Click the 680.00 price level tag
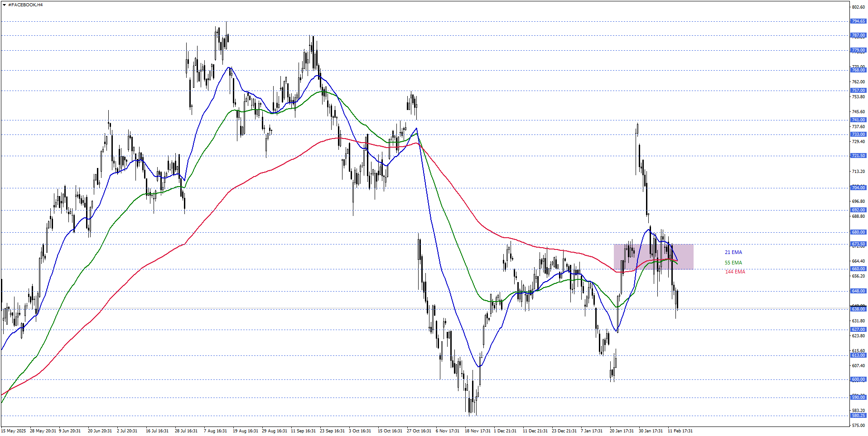 click(x=858, y=232)
